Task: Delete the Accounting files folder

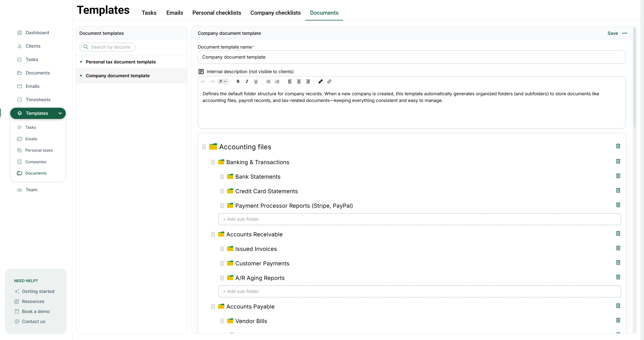Action: pos(618,146)
